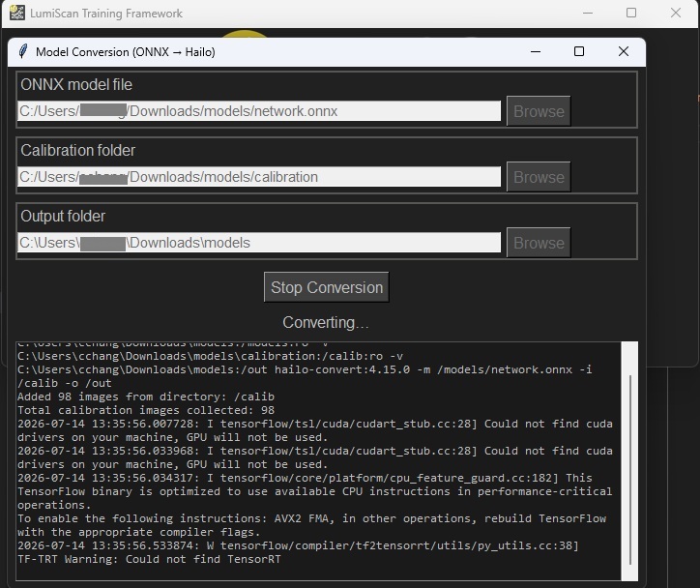Click log line starting '2026-07-14 13:35:56.034317'
The width and height of the screenshot is (700, 588).
click(x=305, y=478)
